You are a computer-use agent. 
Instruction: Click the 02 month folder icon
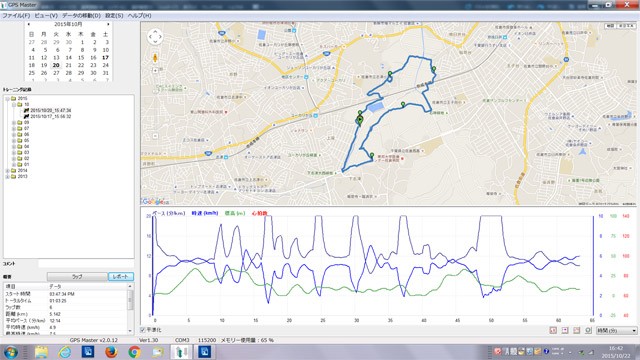[20, 158]
